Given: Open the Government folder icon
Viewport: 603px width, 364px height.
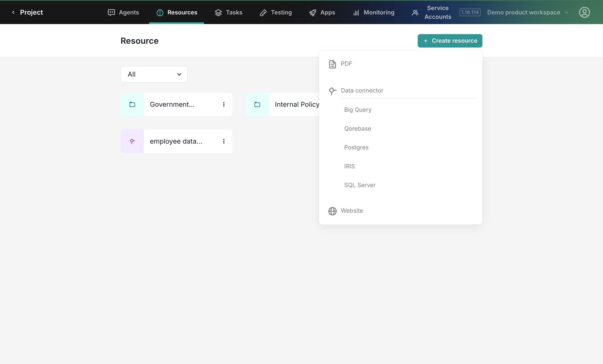Looking at the screenshot, I should pos(132,104).
